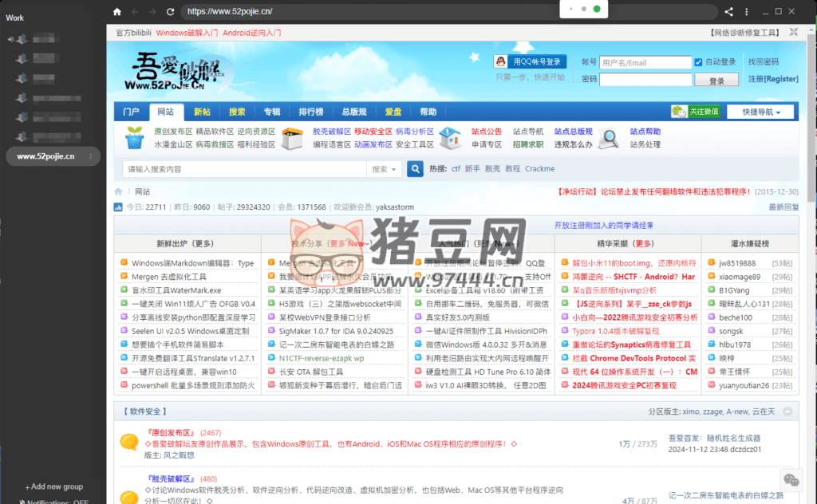Click the blue search magnifier button
Screen dimensions: 817x504
(x=415, y=169)
